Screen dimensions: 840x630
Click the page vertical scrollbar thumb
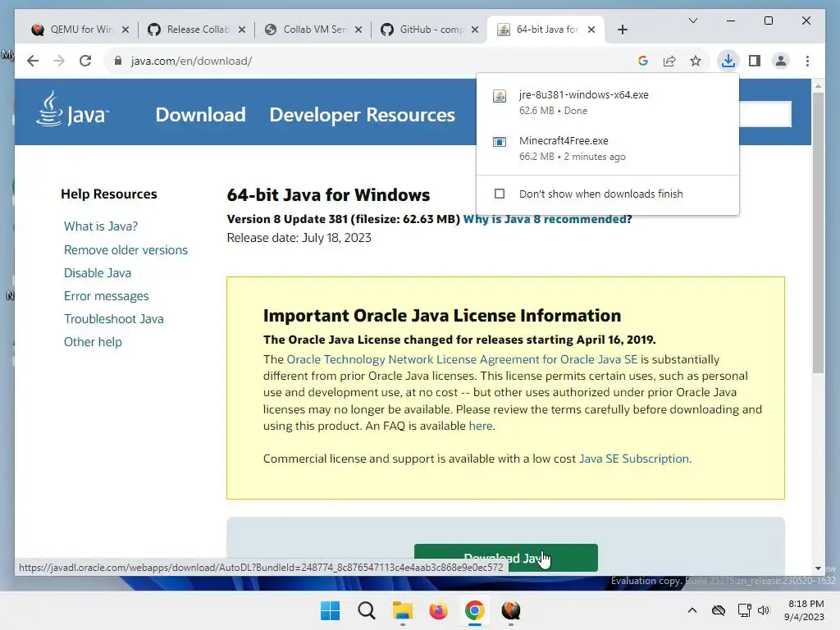tap(818, 232)
